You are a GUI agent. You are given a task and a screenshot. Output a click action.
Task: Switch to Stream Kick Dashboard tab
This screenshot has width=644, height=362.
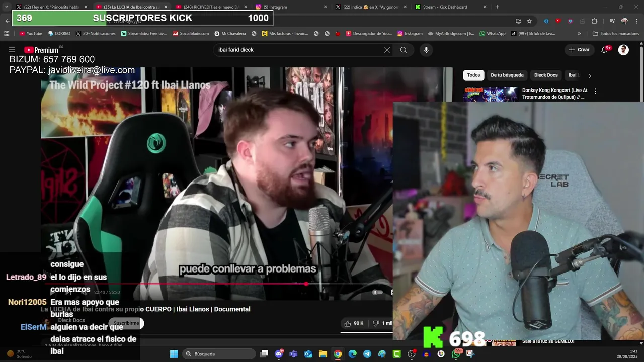(x=451, y=7)
